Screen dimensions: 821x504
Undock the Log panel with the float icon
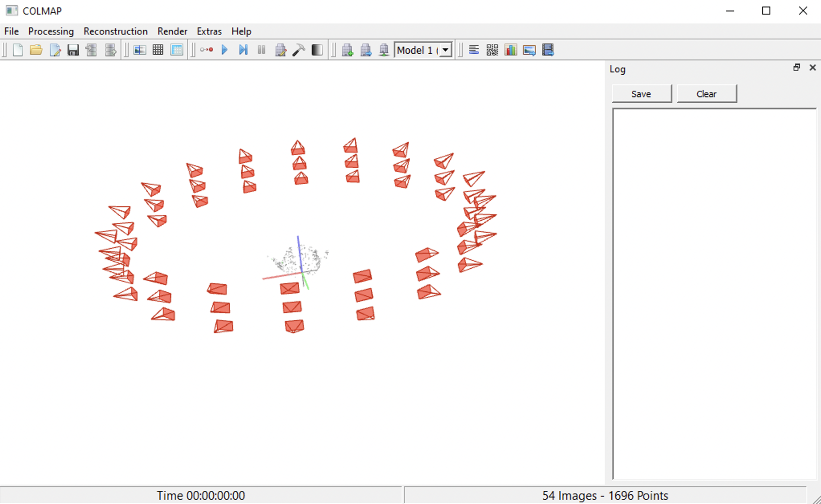click(x=796, y=67)
